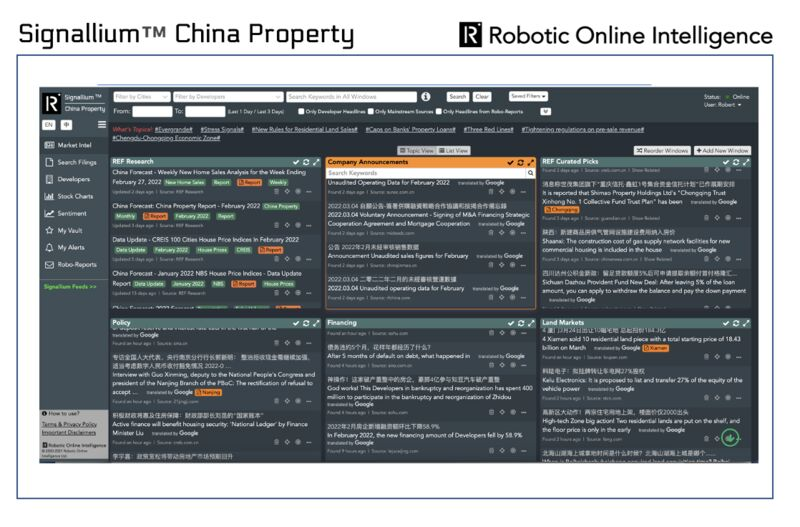800x527 pixels.
Task: Refresh the Policy window
Action: (306, 323)
